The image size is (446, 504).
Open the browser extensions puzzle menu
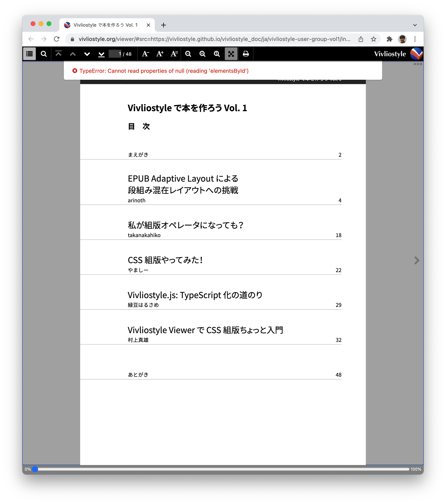[x=389, y=39]
